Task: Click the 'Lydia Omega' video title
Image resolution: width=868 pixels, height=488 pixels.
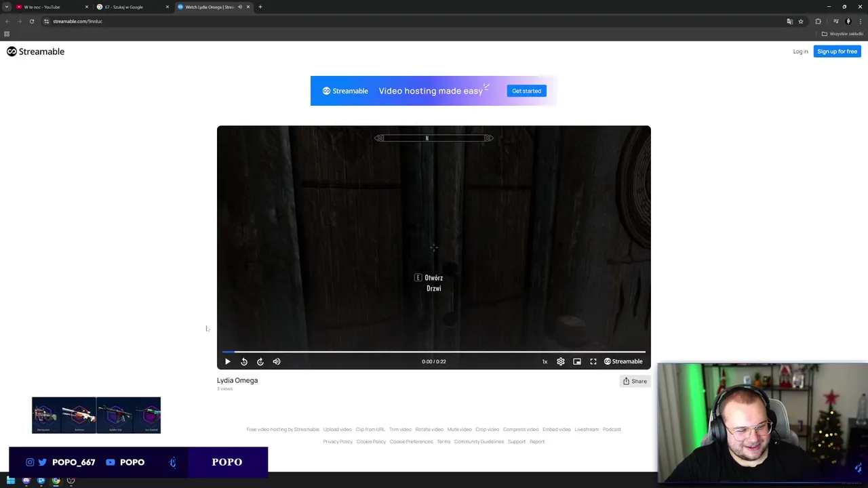Action: pos(237,380)
